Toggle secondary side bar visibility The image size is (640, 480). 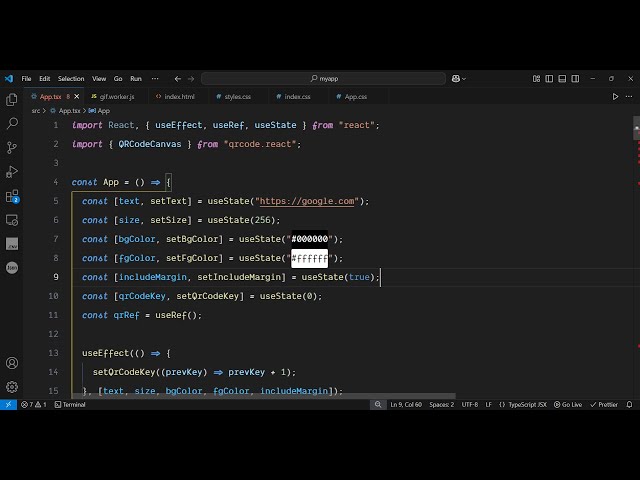pyautogui.click(x=575, y=78)
